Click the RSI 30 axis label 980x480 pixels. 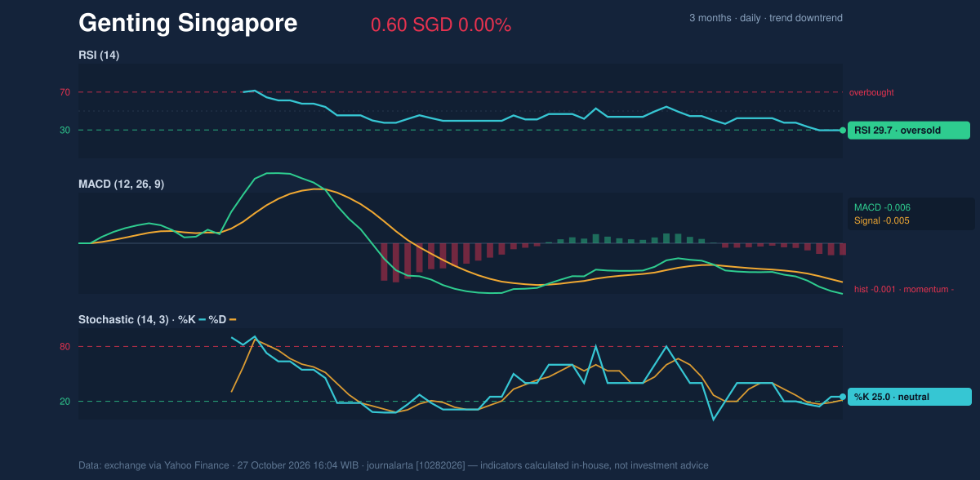pyautogui.click(x=65, y=130)
